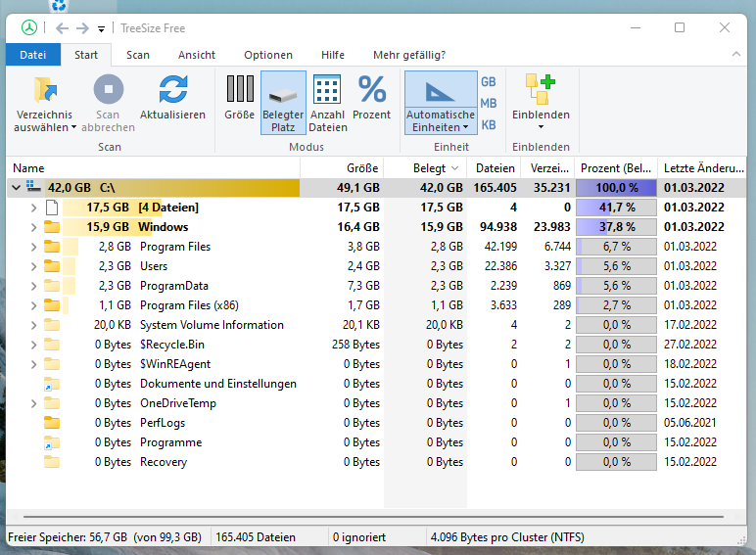Click the Program Files (x86) folder icon
The height and width of the screenshot is (555, 756).
[x=52, y=305]
